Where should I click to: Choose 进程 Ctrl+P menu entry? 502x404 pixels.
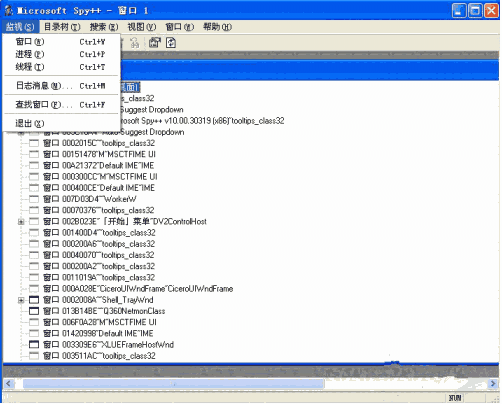pyautogui.click(x=61, y=54)
